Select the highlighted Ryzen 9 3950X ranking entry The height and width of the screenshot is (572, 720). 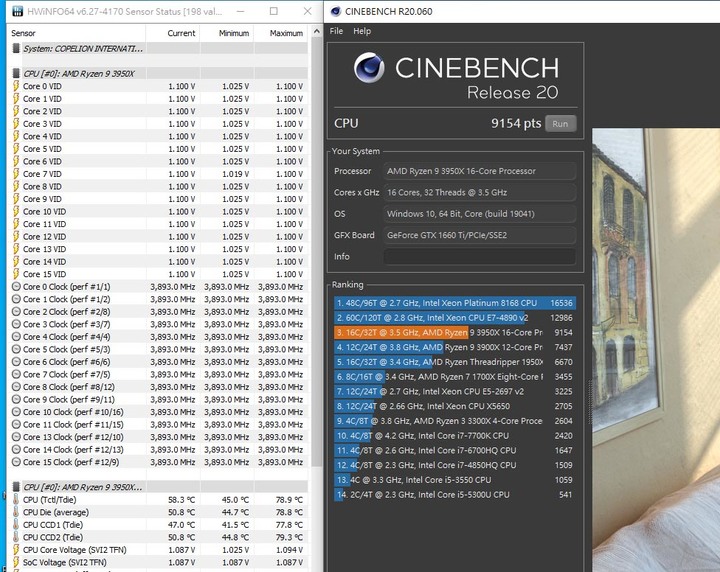[455, 332]
